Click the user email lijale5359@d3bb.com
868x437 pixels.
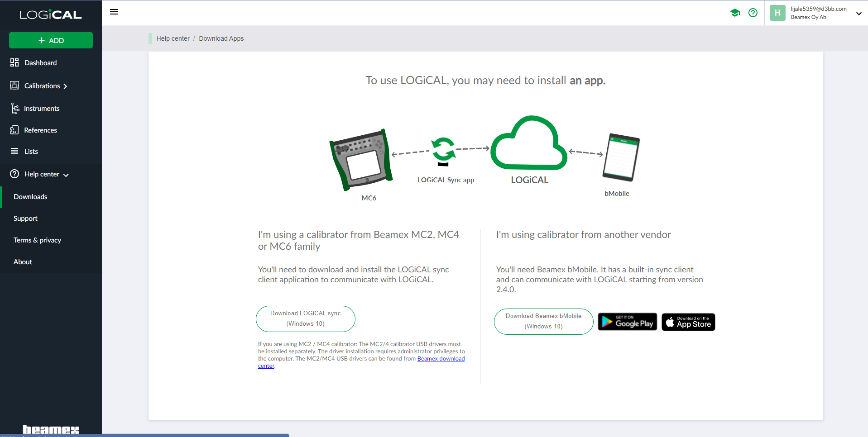tap(819, 9)
